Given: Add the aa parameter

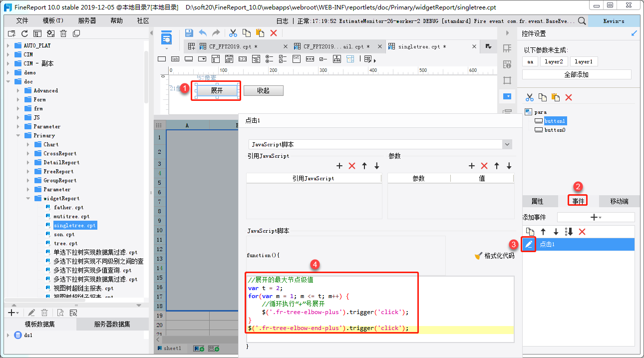Looking at the screenshot, I should [x=530, y=61].
